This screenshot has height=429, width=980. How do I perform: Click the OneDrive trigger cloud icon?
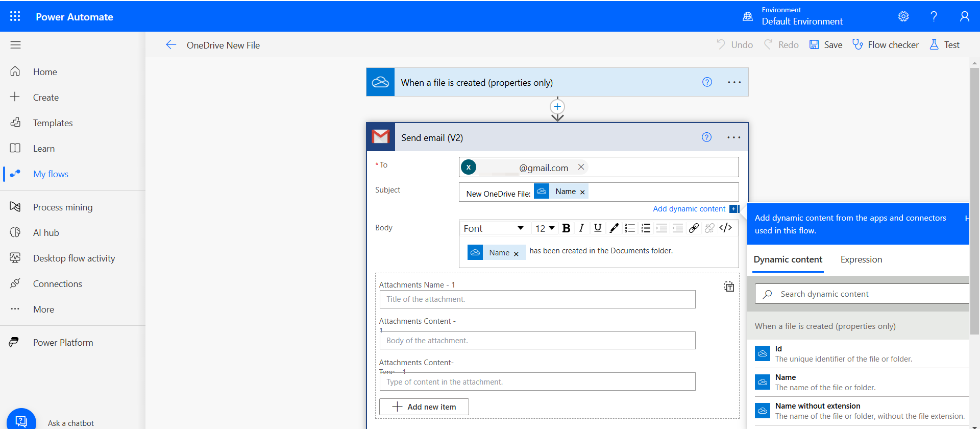pos(380,82)
